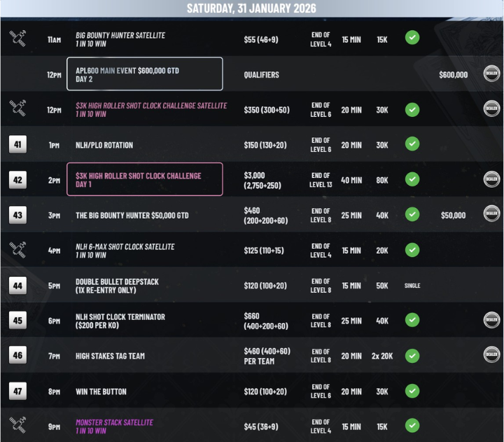Click dealer chip icon on NLH Shot Clock Terminator row

(x=491, y=320)
